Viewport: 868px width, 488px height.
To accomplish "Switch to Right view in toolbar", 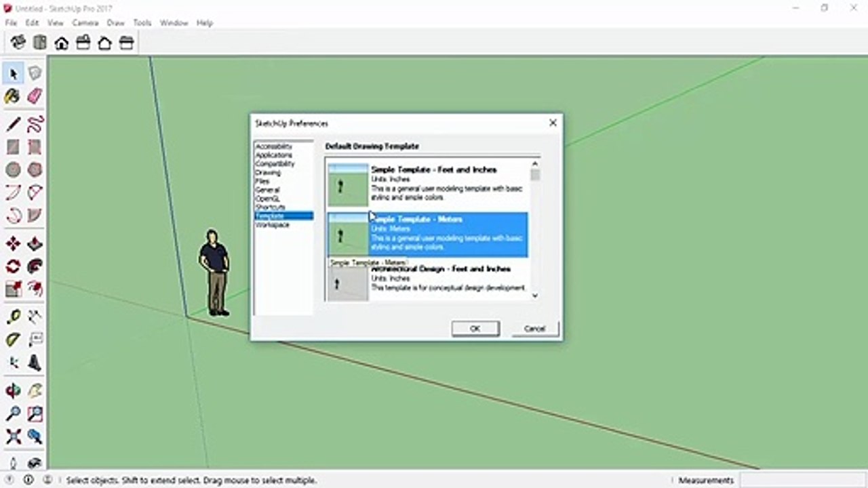I will pyautogui.click(x=83, y=43).
